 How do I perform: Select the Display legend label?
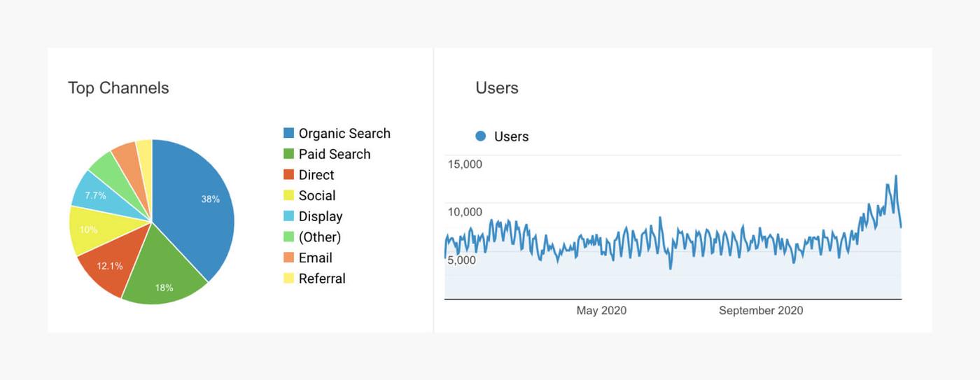320,216
